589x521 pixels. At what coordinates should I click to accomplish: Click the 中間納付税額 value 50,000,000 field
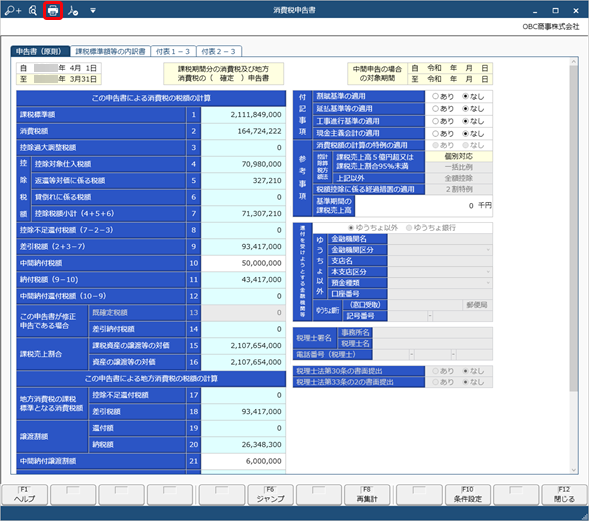243,263
